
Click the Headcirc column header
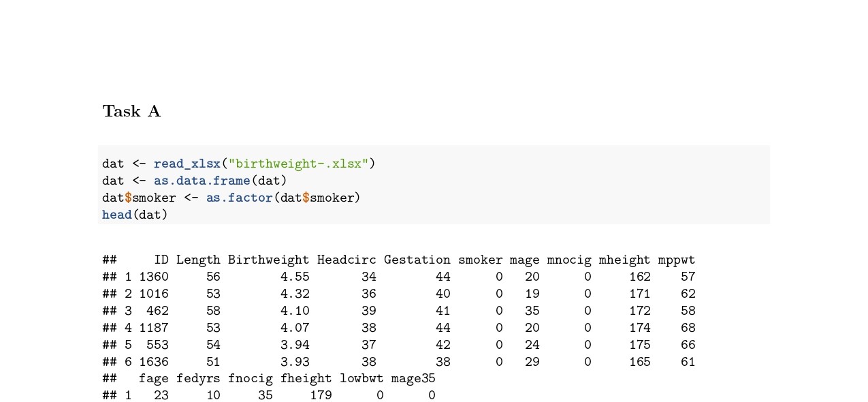coord(347,260)
